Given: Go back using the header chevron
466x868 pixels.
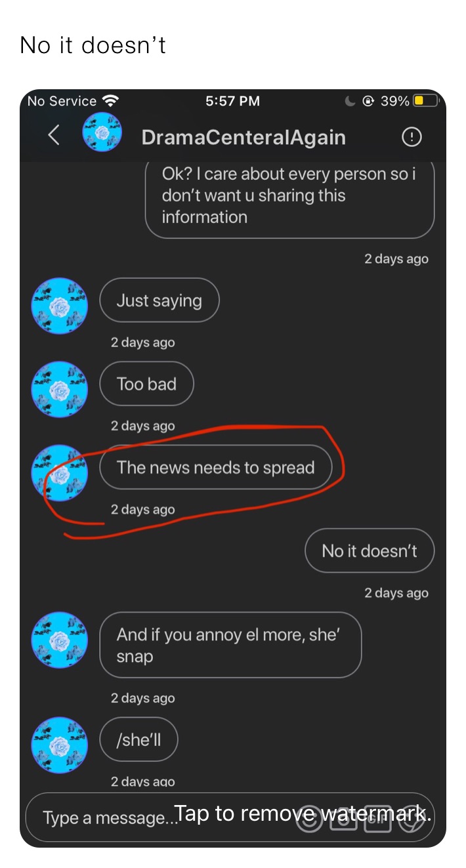Looking at the screenshot, I should coord(54,135).
